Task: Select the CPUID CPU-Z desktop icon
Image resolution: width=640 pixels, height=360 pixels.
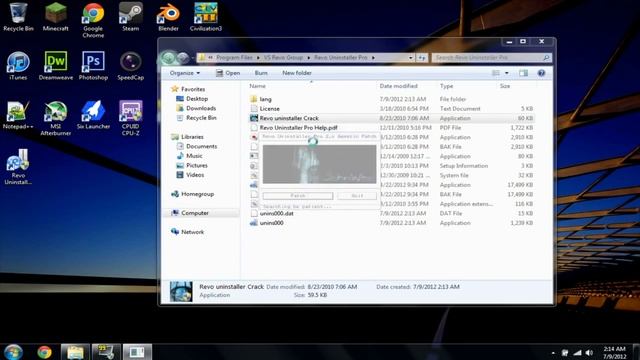Action: coord(131,118)
